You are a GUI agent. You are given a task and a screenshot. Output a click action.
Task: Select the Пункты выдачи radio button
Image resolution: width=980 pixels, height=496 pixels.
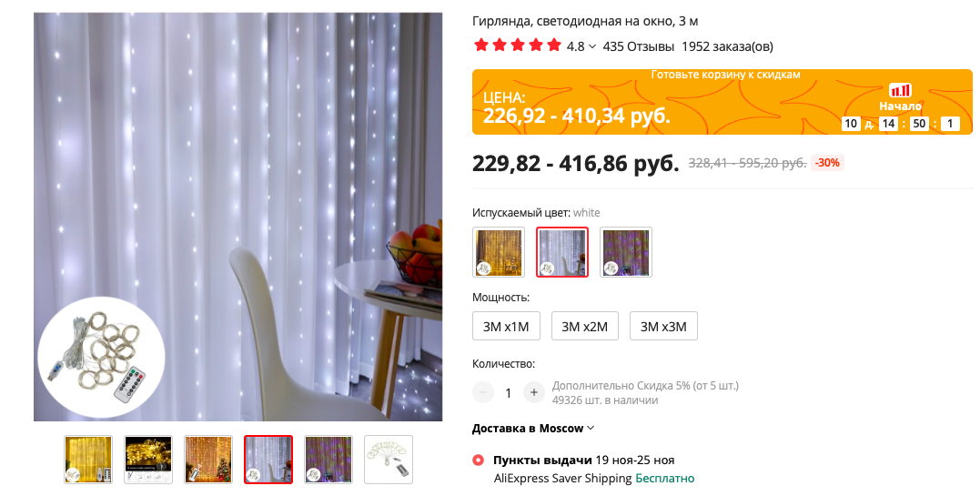[478, 461]
